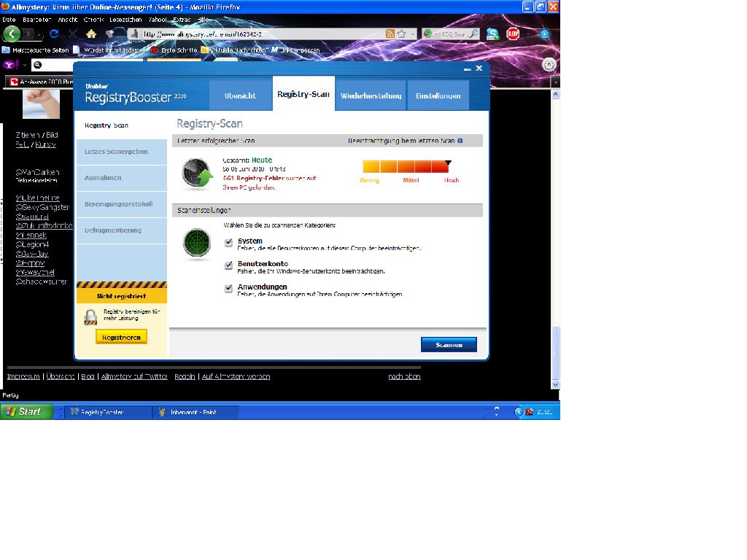Click the RSS feed icon in address bar

390,34
